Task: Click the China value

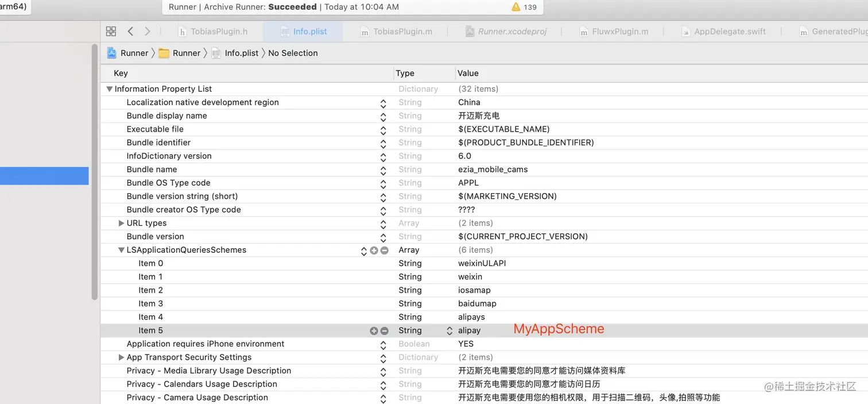Action: click(469, 102)
